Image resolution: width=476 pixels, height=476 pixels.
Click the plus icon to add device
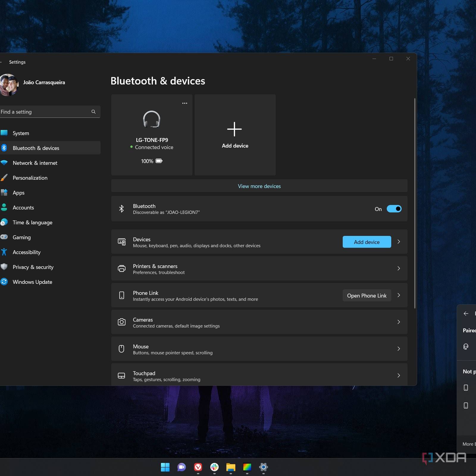click(234, 129)
